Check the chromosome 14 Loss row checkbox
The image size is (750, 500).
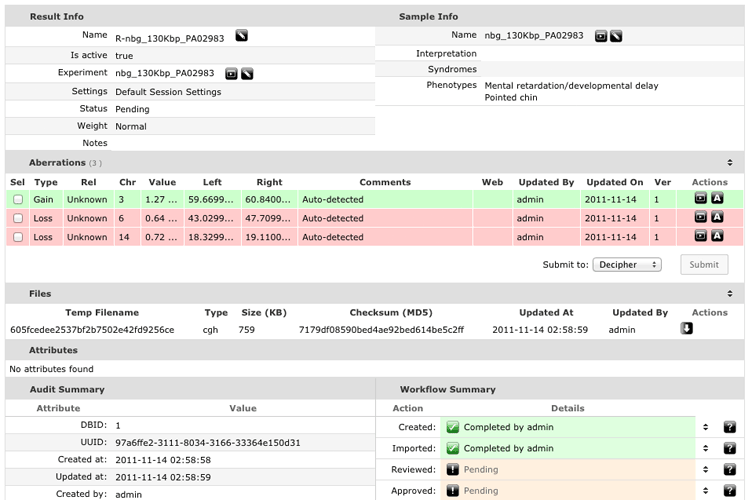[17, 237]
